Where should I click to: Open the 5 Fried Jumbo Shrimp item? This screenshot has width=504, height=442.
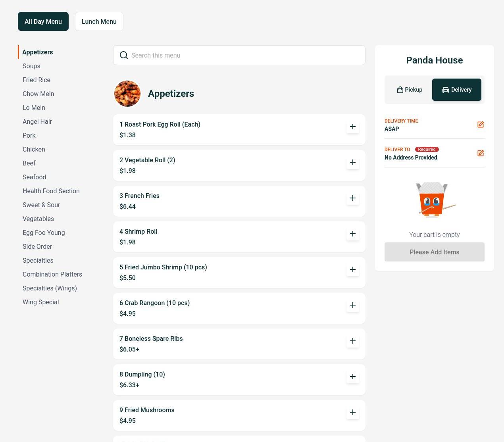point(239,273)
